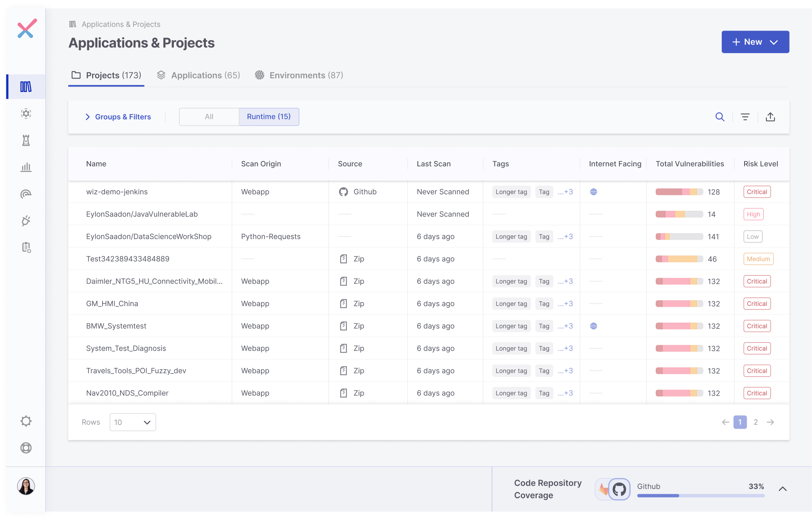
Task: Click the breadcrumb library icon
Action: click(73, 24)
